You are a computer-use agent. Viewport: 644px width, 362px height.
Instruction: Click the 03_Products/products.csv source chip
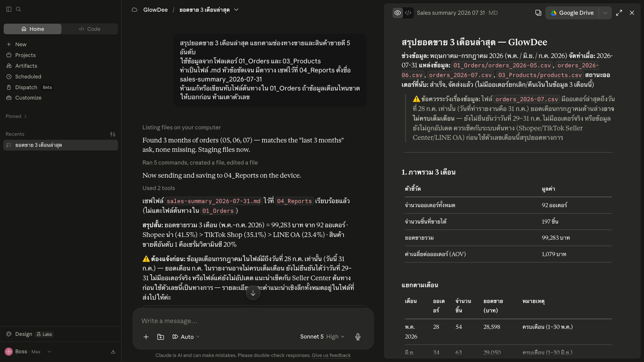[x=540, y=75]
